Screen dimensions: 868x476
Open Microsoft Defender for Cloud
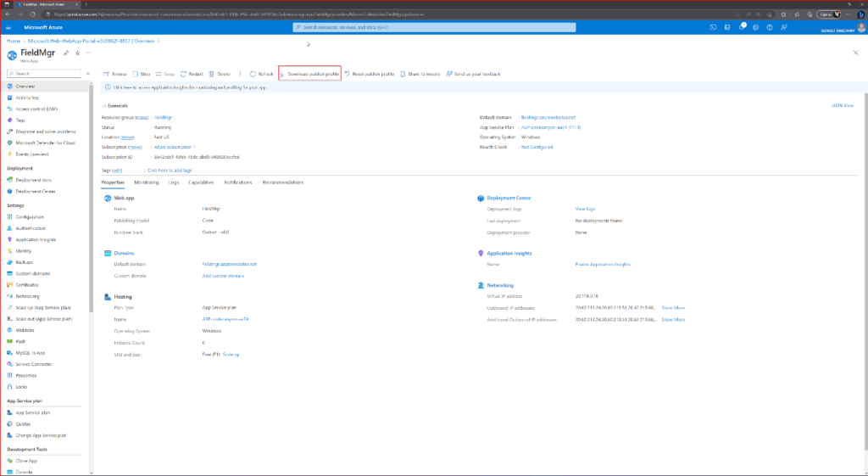click(46, 143)
